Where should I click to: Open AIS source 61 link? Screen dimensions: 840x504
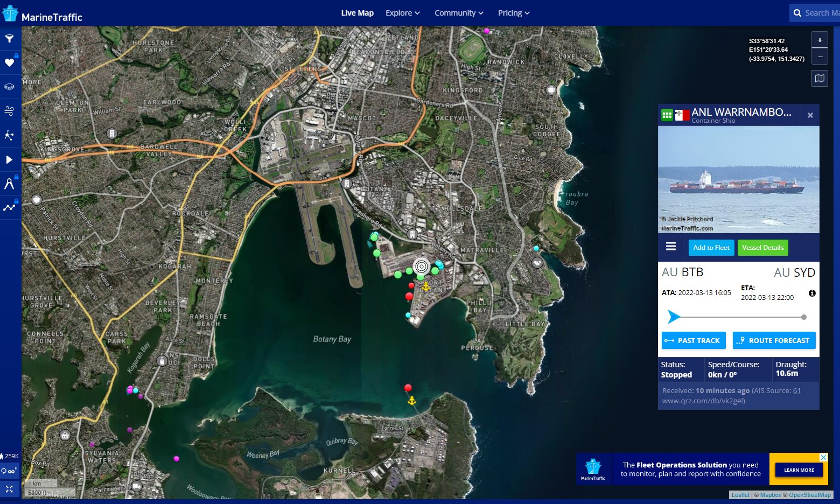[x=797, y=391]
